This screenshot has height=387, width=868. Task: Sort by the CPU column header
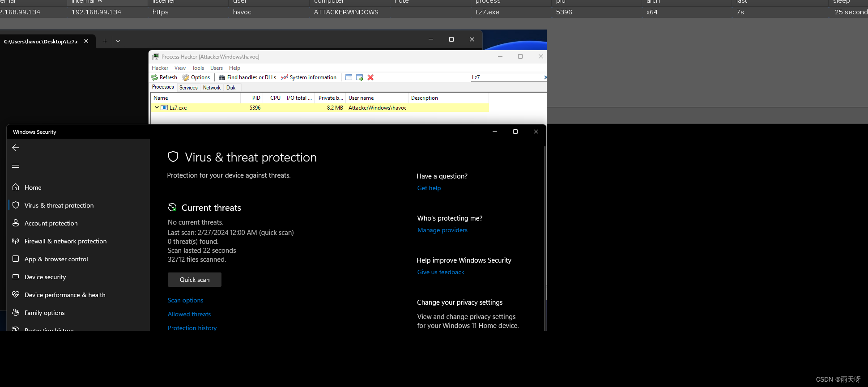273,98
